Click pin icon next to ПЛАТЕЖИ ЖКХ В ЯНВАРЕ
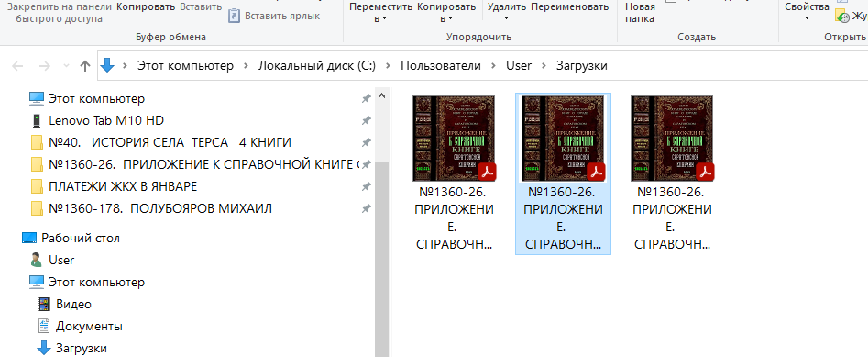The width and height of the screenshot is (868, 357). pos(366,186)
